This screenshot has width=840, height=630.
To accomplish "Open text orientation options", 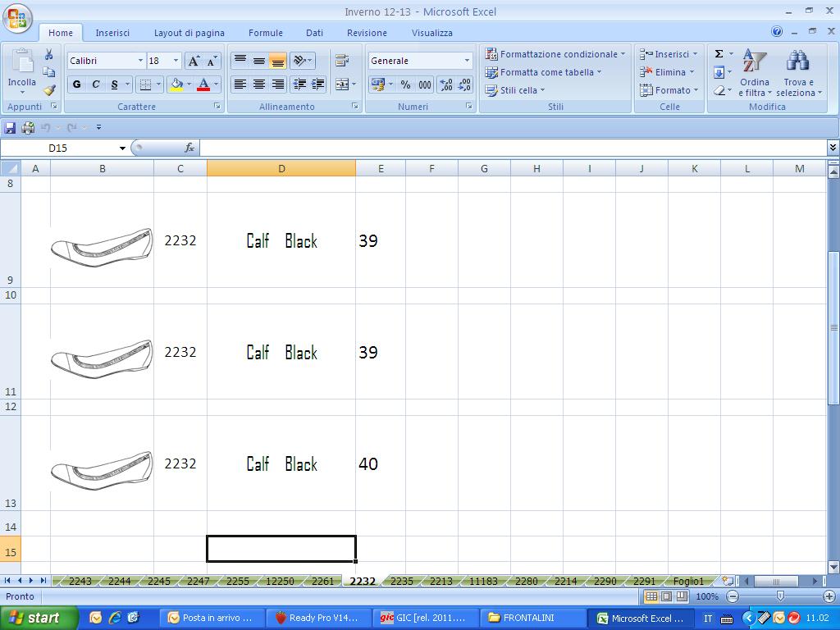I will pos(303,61).
